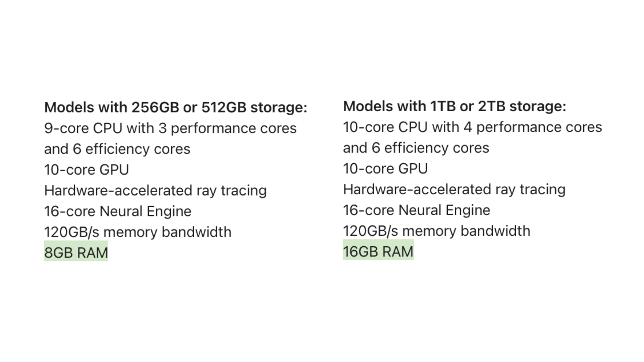The image size is (644, 362).
Task: Click "120GB/s memory bandwidth" under the 256GB/512GB models
Action: tap(138, 232)
